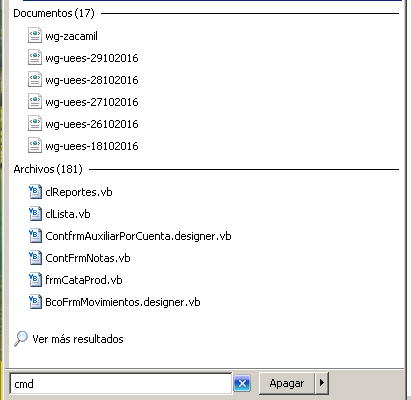Screen dimensions: 411x400
Task: Select the frmCataProd.vb file icon
Action: pyautogui.click(x=35, y=280)
